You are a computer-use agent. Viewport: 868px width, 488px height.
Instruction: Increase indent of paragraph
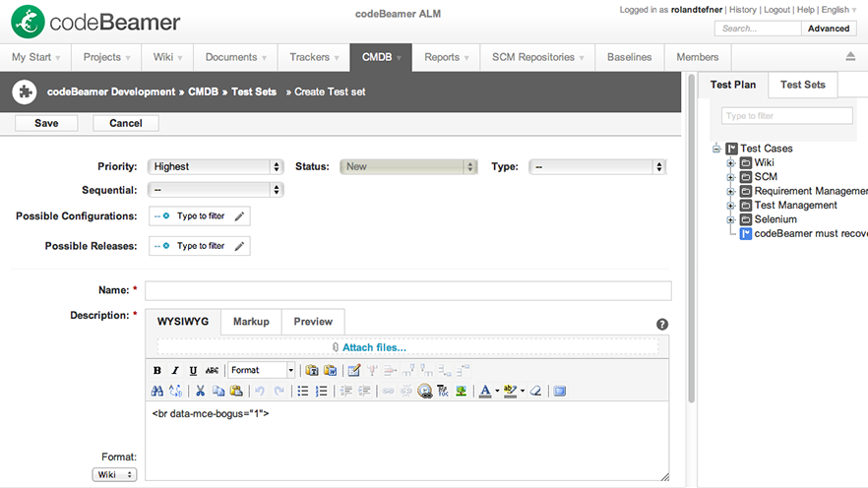tap(364, 392)
